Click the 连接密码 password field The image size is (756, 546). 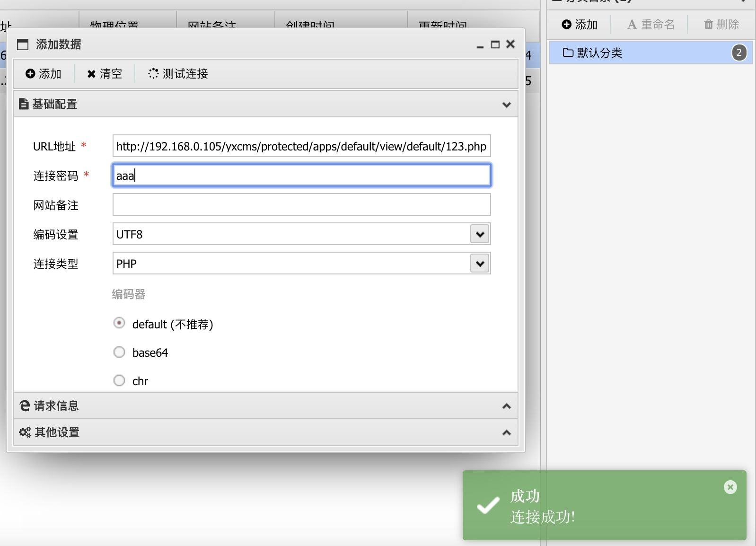[x=301, y=176]
